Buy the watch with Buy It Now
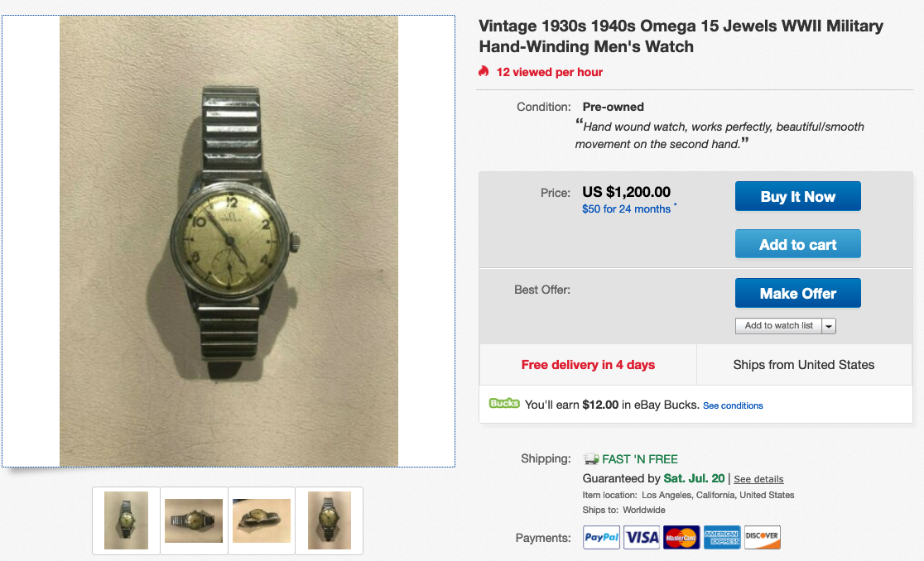924x561 pixels. click(798, 196)
